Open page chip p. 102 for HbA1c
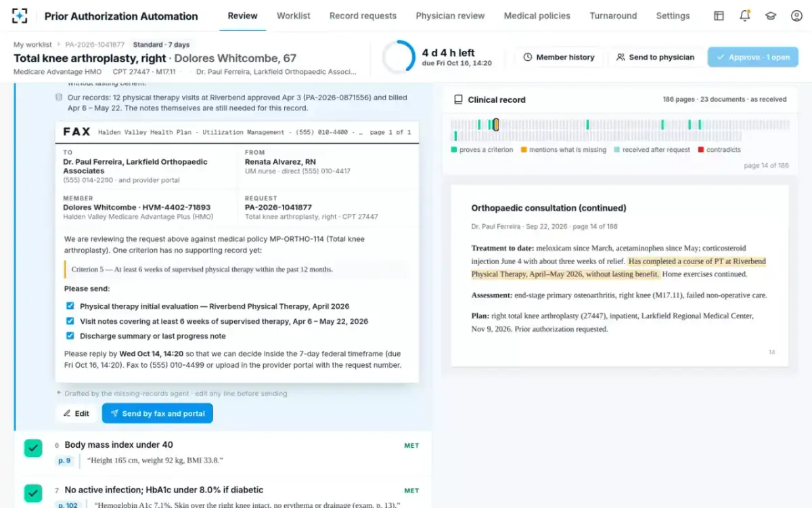The width and height of the screenshot is (812, 508). 67,505
